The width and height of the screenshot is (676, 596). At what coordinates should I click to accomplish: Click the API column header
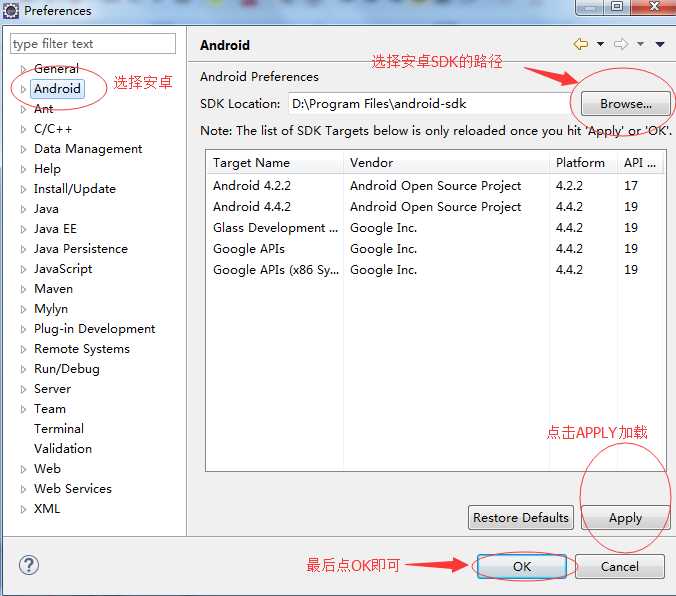[x=642, y=163]
